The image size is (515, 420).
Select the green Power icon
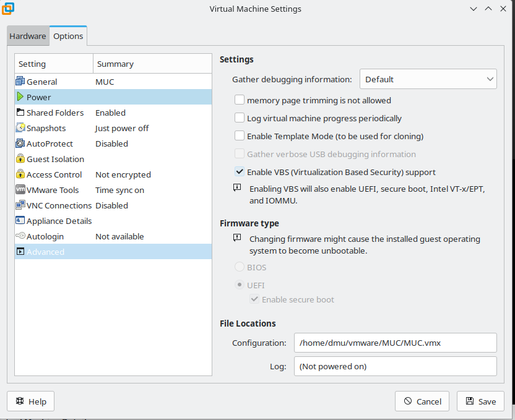(x=20, y=97)
